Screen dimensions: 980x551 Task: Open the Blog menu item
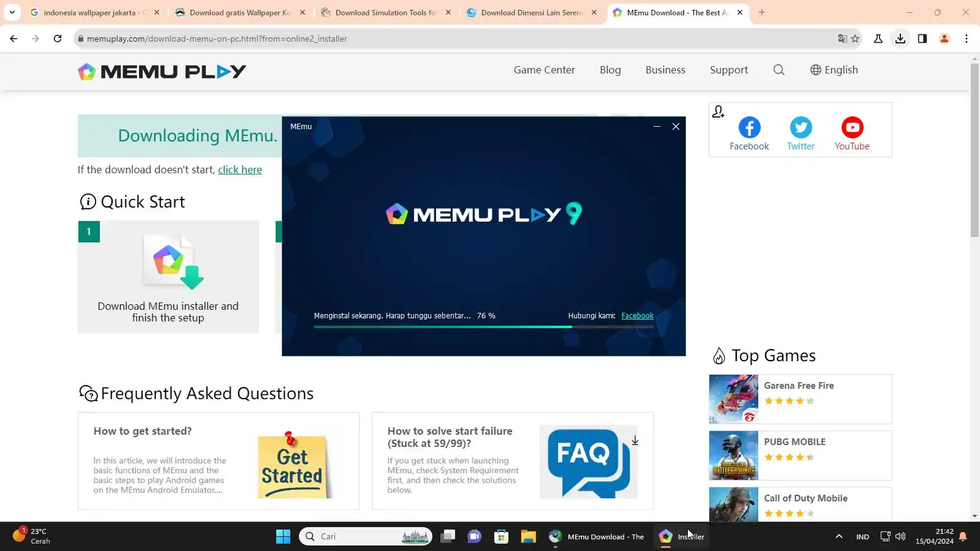[610, 70]
